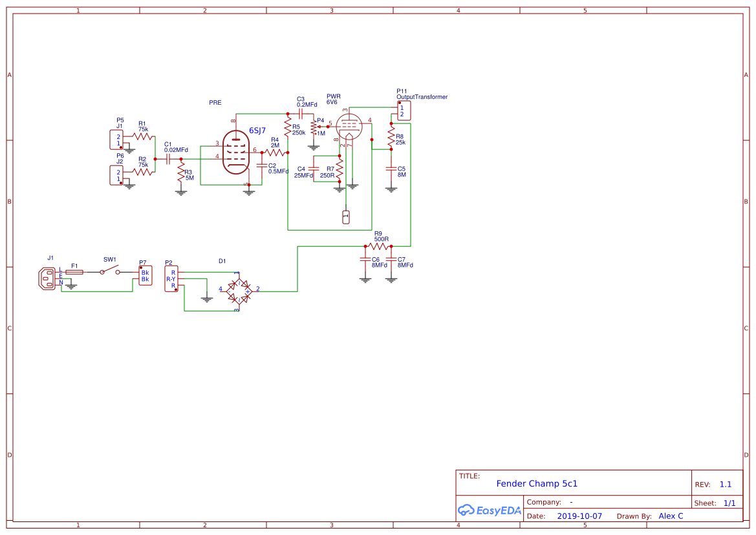Viewport: 756px width, 535px height.
Task: Click the ground symbol beneath R3 resistor
Action: 181,192
